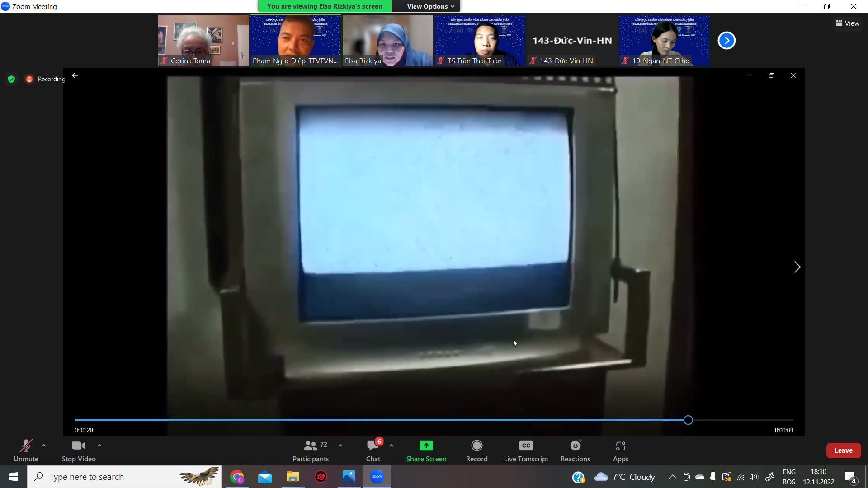Click the microphone tray icon
The image size is (868, 488).
coord(713,477)
